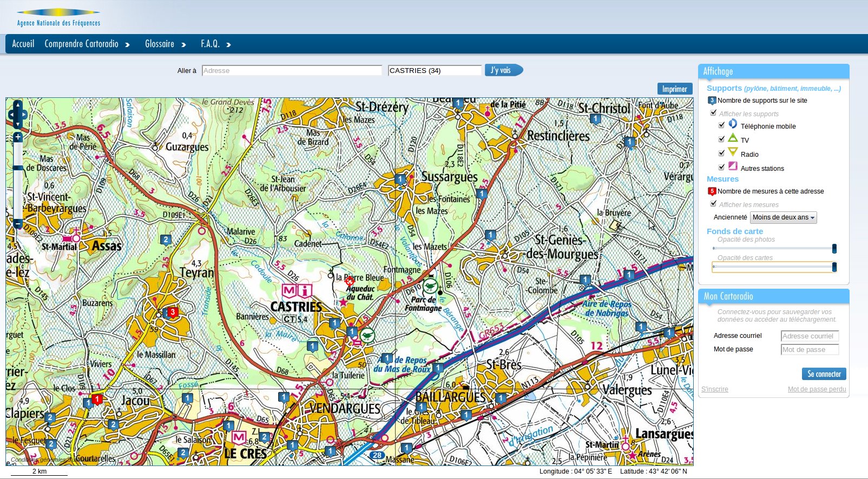This screenshot has width=868, height=479.
Task: Zoom out using the minus button
Action: pos(18,223)
